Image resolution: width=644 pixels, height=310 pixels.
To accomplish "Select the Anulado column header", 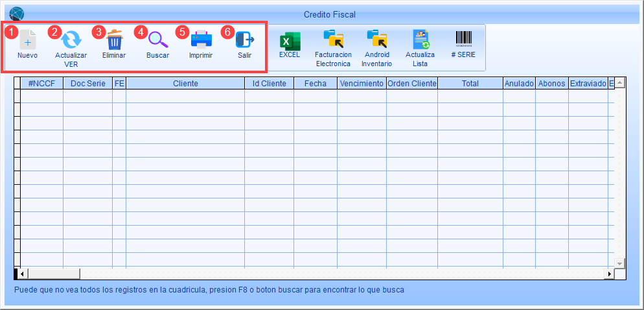I will 519,84.
